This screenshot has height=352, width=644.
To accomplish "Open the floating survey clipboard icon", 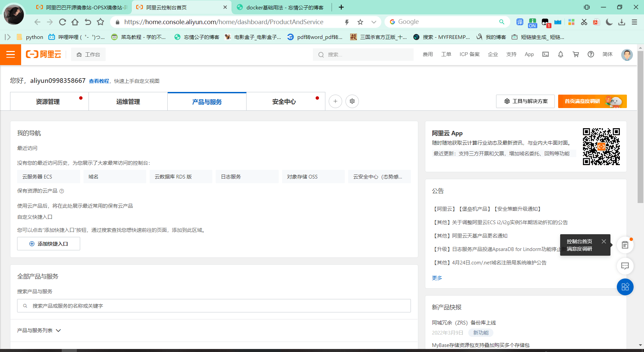I will click(x=625, y=245).
